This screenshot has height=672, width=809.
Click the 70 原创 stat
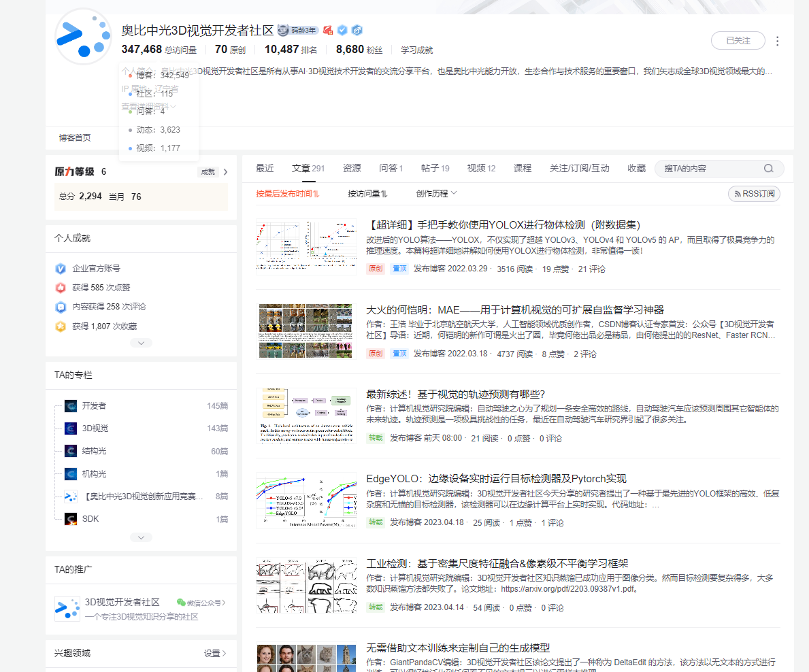coord(230,50)
